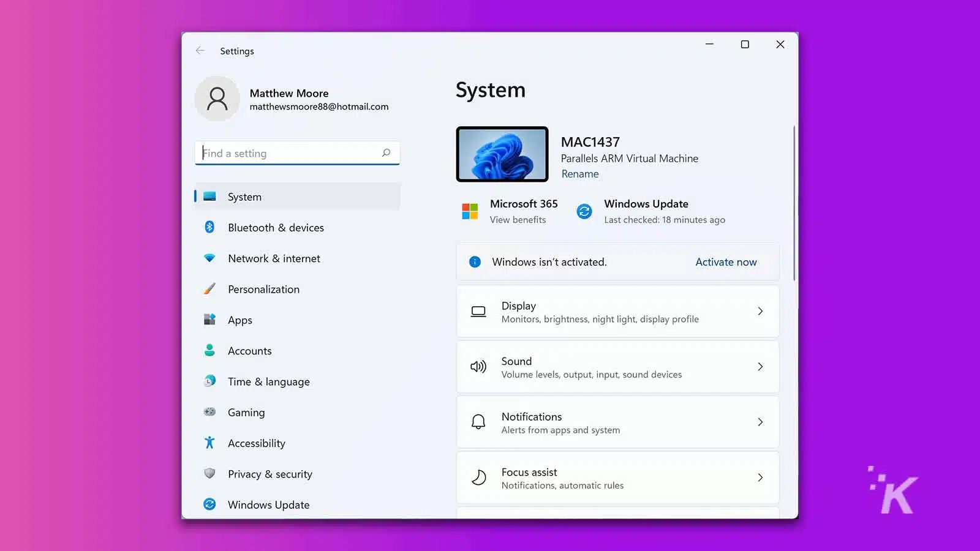The height and width of the screenshot is (551, 980).
Task: Click the Privacy & security shield icon
Action: 209,473
